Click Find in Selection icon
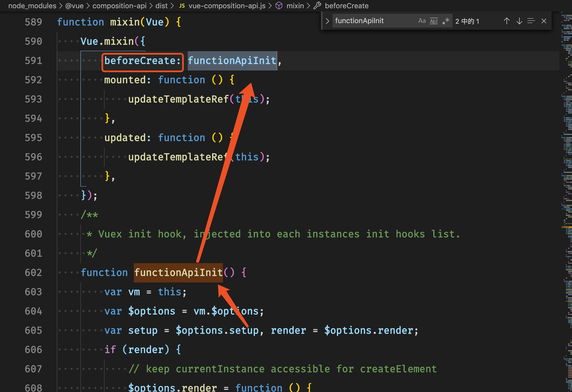The width and height of the screenshot is (572, 392). click(x=531, y=21)
